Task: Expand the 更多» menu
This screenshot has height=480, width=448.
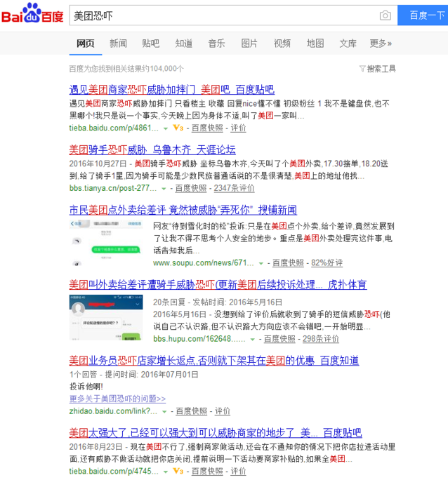Action: [x=381, y=44]
